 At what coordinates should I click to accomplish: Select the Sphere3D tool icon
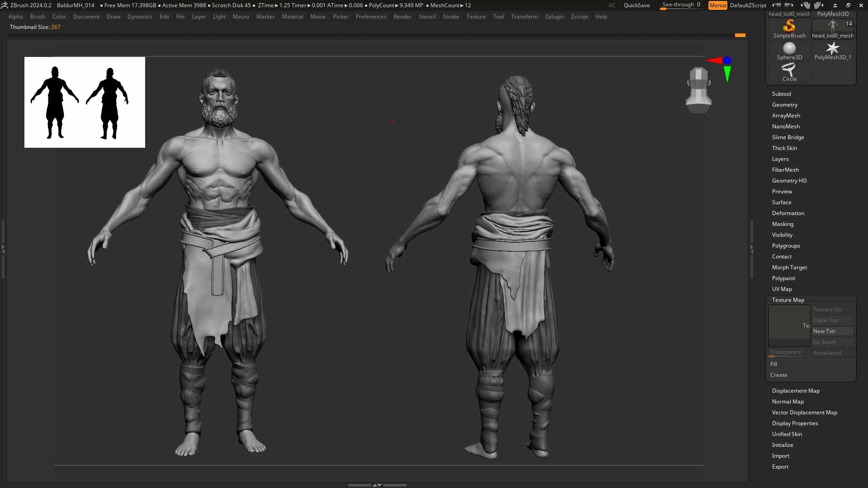[x=789, y=48]
